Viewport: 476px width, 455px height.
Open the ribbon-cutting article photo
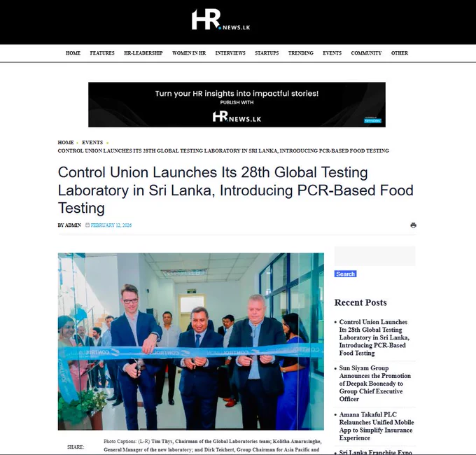click(191, 342)
